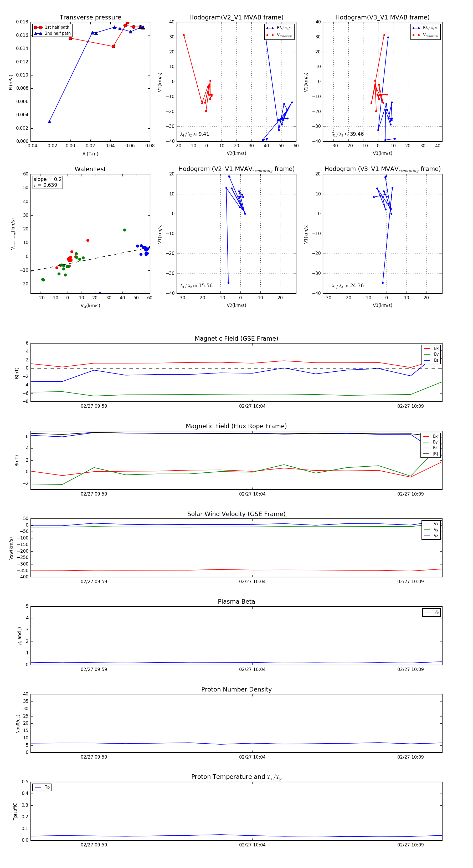Click the 'Bz' legend entry in GSE magnetic field plot
Image resolution: width=473 pixels, height=868 pixels.
click(x=431, y=361)
